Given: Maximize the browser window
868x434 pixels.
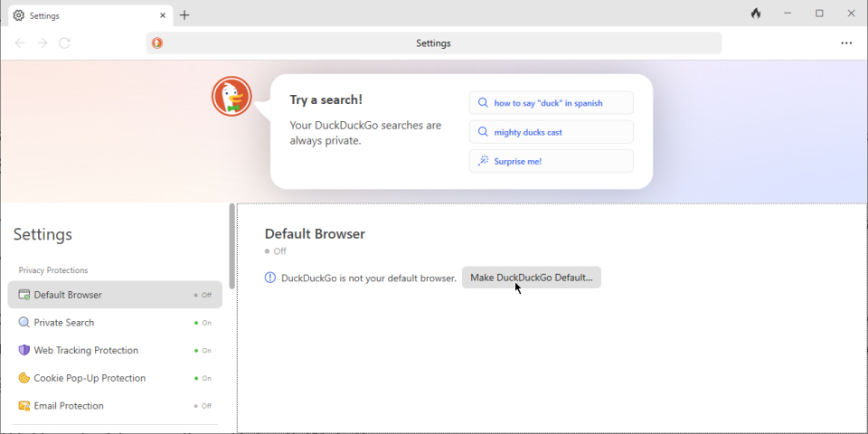Looking at the screenshot, I should click(x=819, y=14).
